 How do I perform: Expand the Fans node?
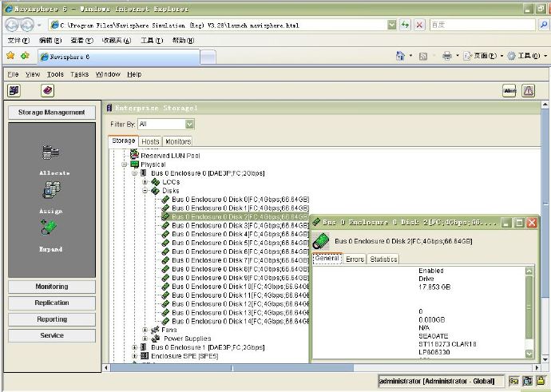[145, 330]
